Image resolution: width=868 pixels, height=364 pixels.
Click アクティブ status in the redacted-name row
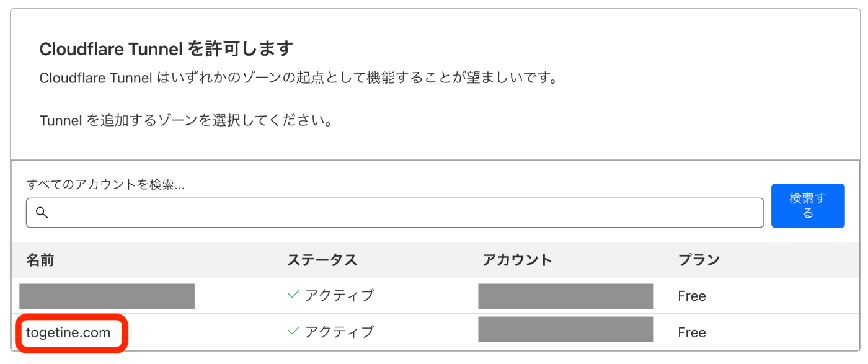(340, 296)
